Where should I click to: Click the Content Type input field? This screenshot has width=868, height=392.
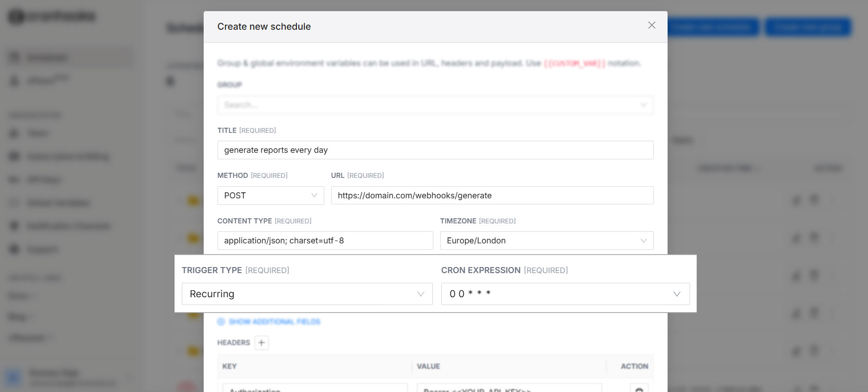pyautogui.click(x=325, y=241)
